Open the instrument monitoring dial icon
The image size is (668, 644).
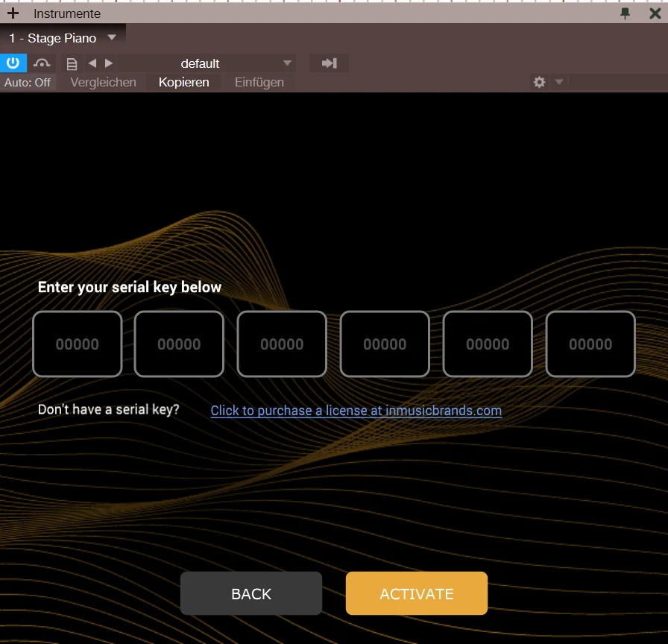(42, 63)
